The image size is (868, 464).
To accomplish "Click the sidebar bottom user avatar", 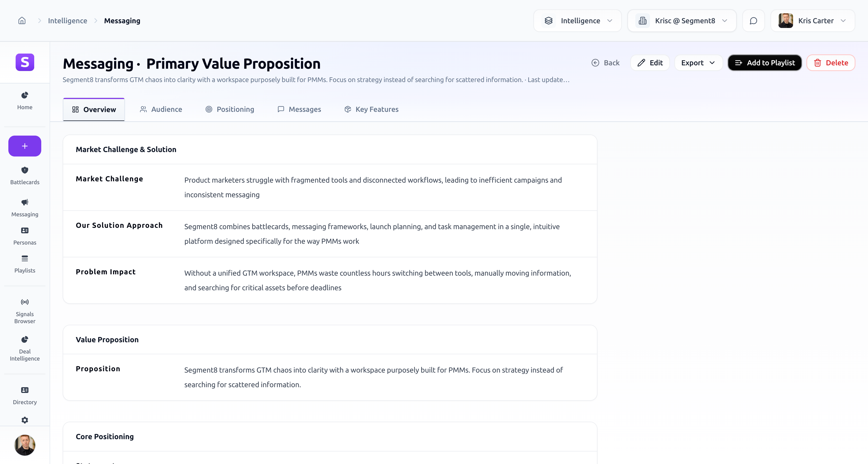I will [25, 445].
